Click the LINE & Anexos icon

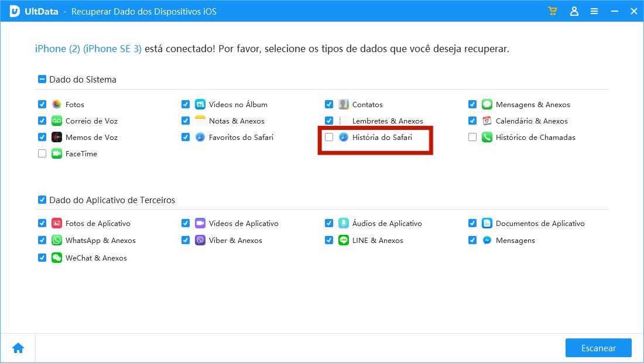[344, 240]
